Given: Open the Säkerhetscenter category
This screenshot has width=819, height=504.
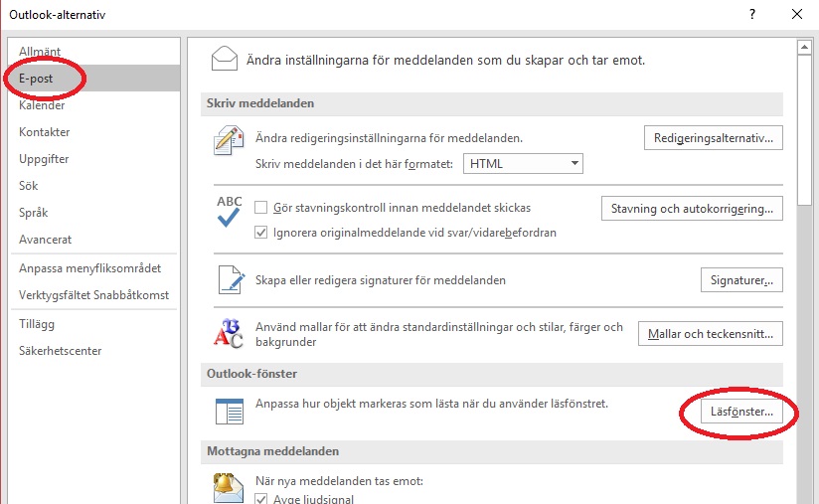Looking at the screenshot, I should (x=60, y=351).
